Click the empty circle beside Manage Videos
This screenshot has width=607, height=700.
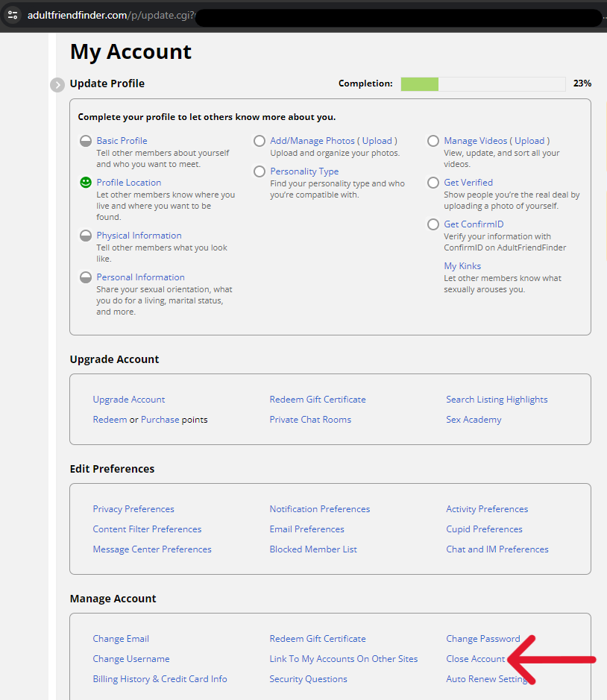[433, 141]
